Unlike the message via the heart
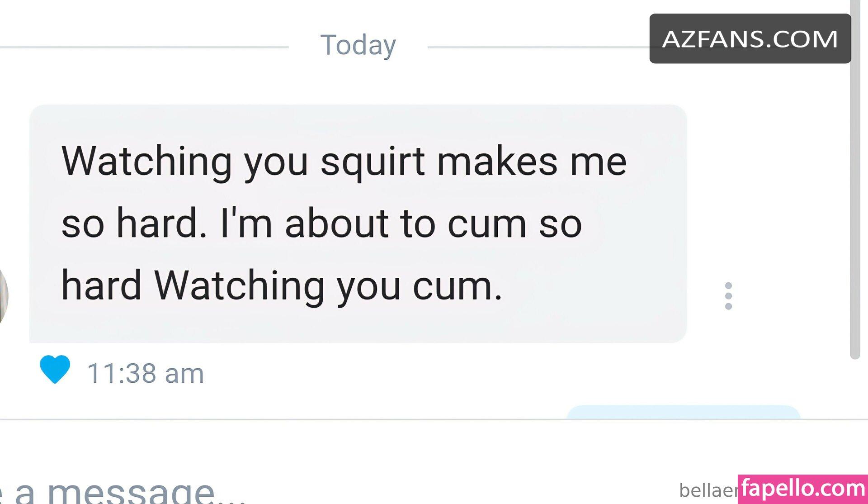The image size is (868, 504). (x=55, y=369)
